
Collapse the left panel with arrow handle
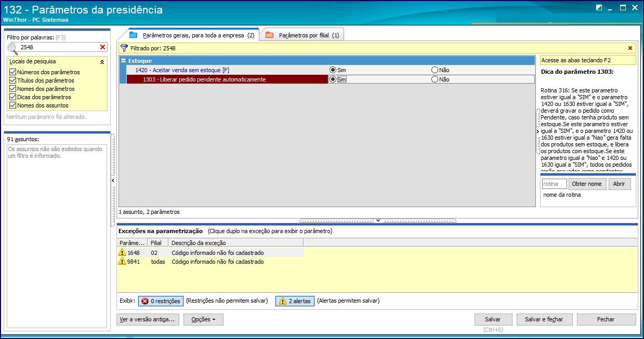(113, 180)
